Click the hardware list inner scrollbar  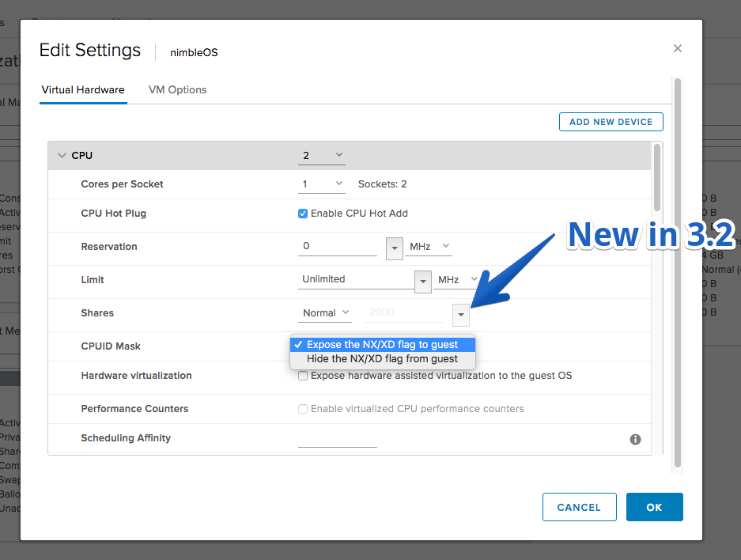click(657, 178)
